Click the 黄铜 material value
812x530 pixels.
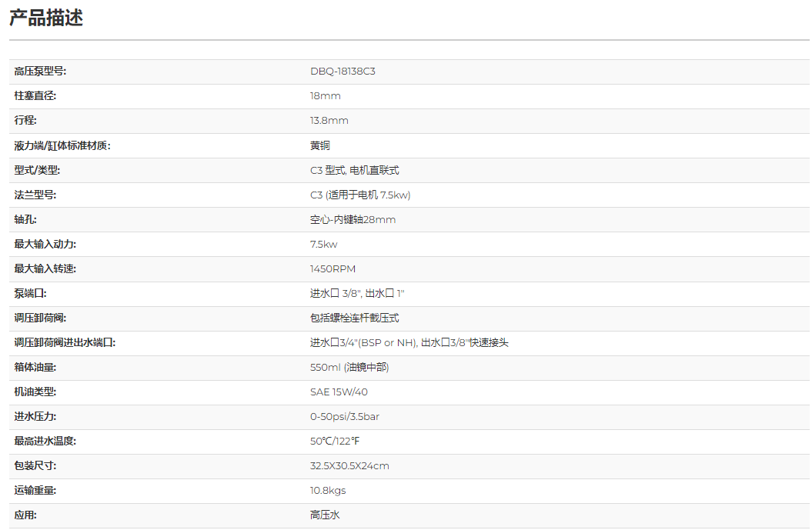click(x=319, y=145)
